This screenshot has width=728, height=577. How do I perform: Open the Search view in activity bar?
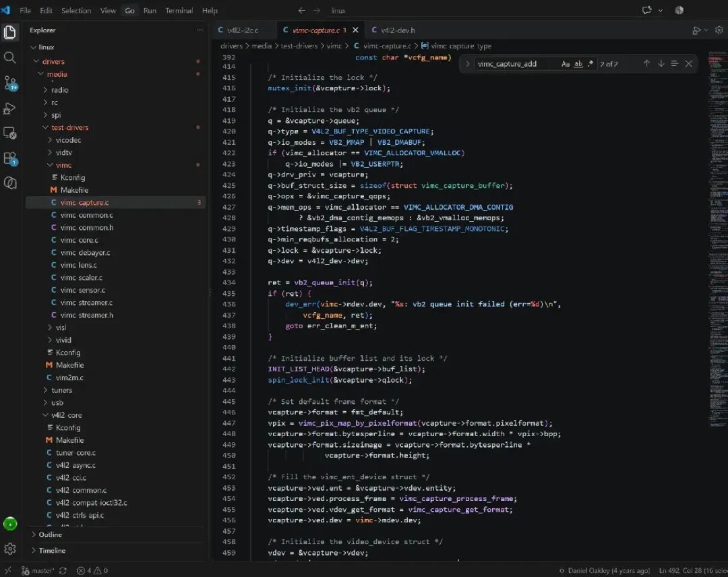(x=9, y=57)
